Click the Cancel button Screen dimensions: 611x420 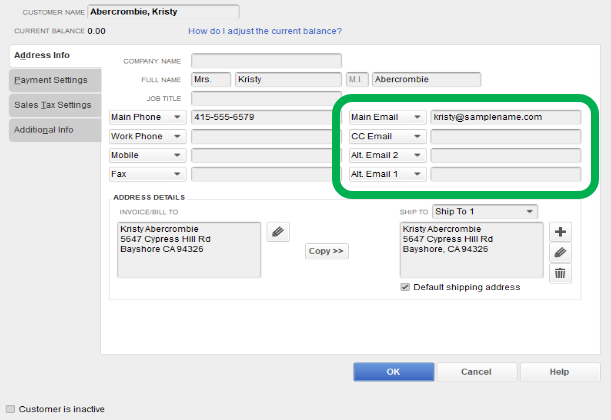(x=477, y=372)
